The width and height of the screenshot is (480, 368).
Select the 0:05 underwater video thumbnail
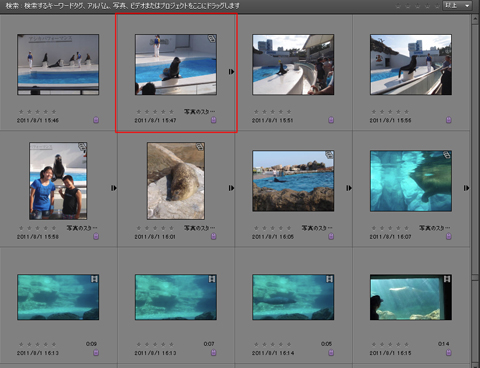coord(293,297)
